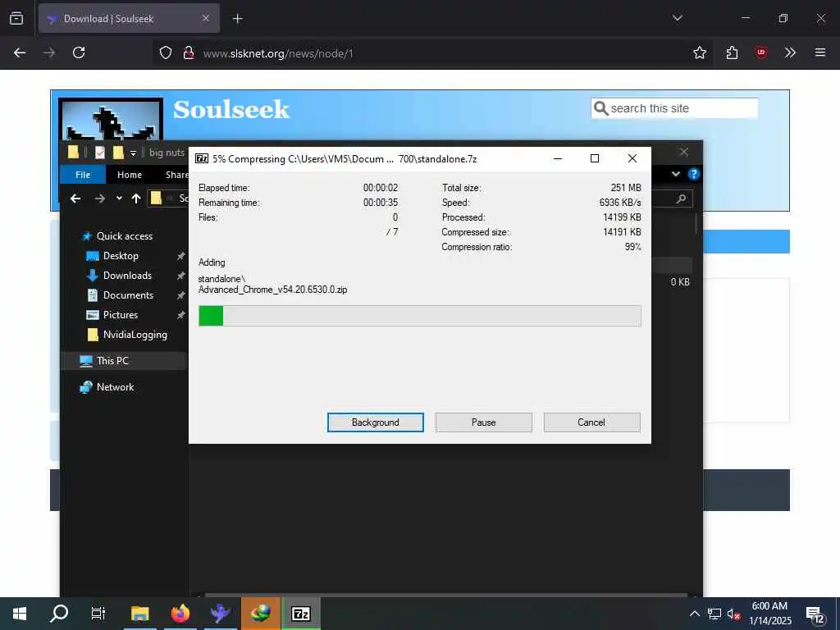The width and height of the screenshot is (840, 630).
Task: Open the Home tab in Explorer ribbon
Action: pyautogui.click(x=129, y=175)
